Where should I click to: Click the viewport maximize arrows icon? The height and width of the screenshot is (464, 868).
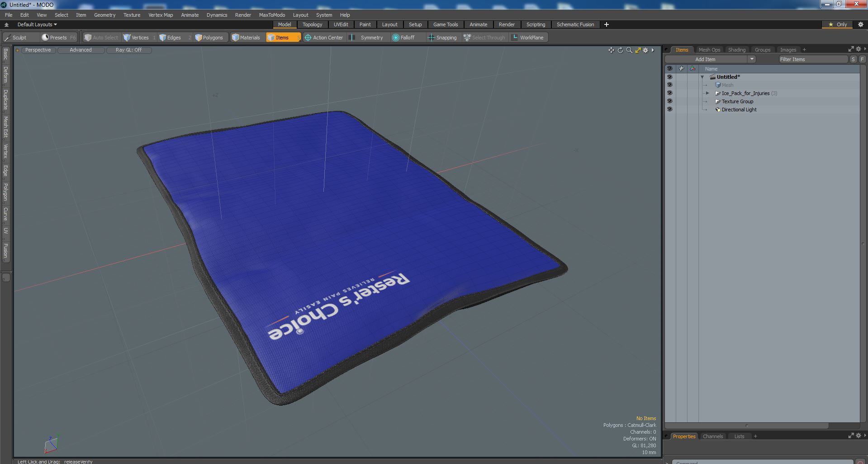coord(638,50)
